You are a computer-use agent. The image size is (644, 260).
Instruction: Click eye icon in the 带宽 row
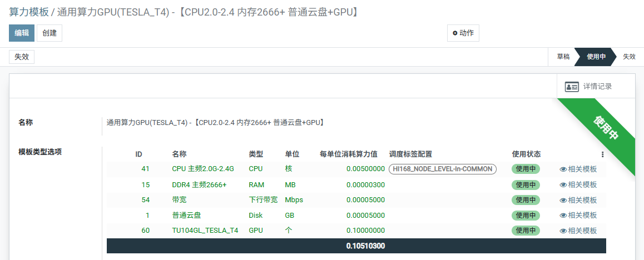click(x=563, y=200)
